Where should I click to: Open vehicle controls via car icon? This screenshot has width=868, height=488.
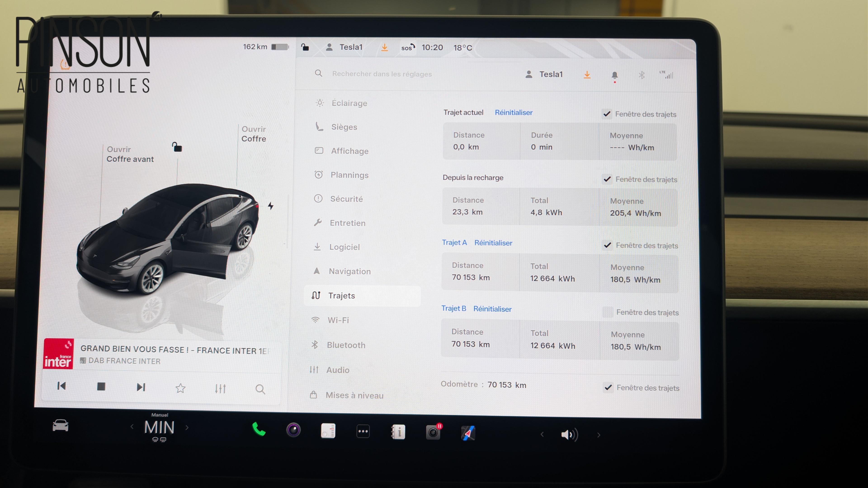(x=61, y=425)
